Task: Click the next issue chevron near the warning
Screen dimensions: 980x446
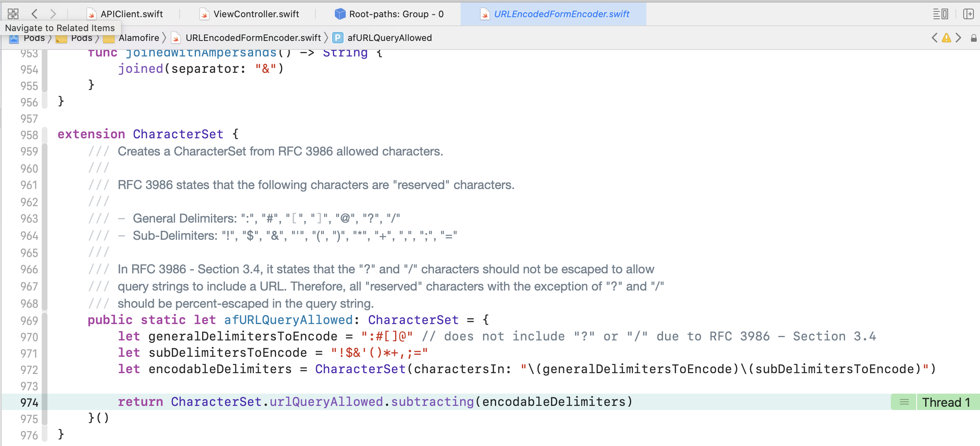Action: (959, 38)
